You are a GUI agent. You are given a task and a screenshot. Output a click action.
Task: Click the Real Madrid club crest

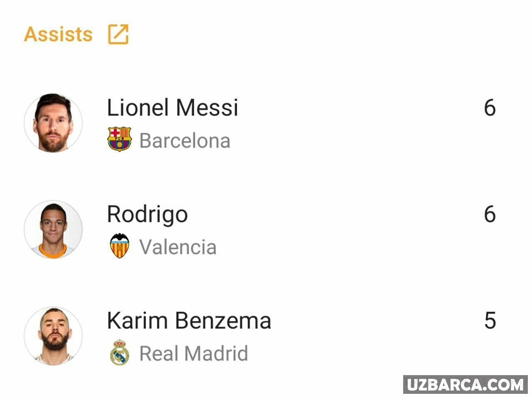coord(119,353)
